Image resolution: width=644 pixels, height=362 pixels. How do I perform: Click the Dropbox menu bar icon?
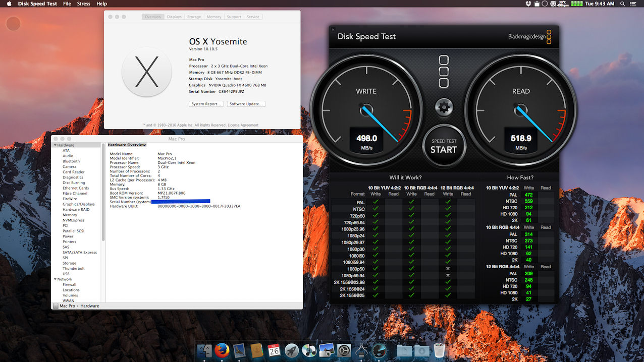(x=528, y=4)
